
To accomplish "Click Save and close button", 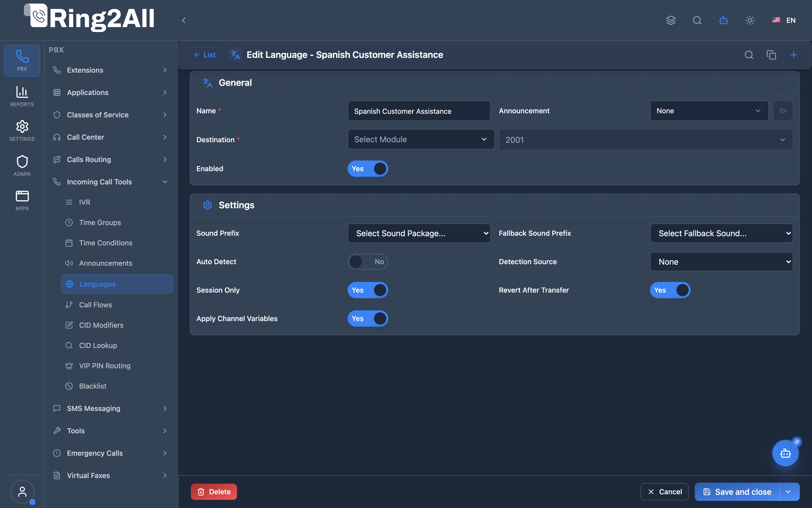I will [737, 492].
